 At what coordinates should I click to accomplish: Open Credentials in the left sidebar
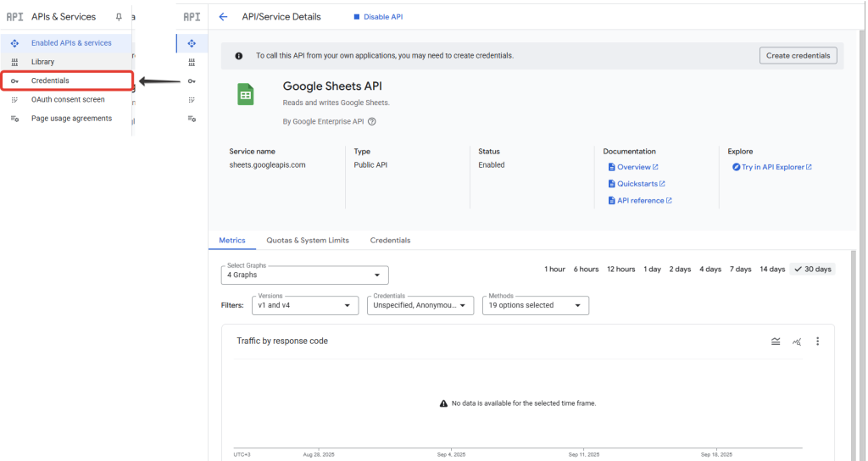click(50, 81)
